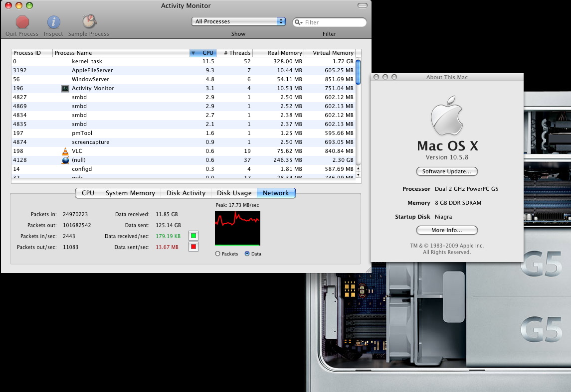This screenshot has height=392, width=571.
Task: Click the Sample Process icon
Action: click(89, 21)
